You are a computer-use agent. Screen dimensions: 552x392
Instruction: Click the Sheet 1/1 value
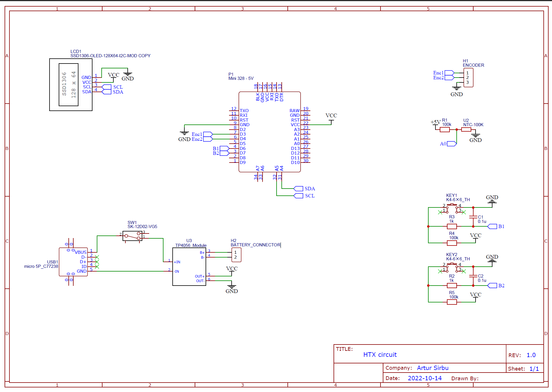(534, 369)
